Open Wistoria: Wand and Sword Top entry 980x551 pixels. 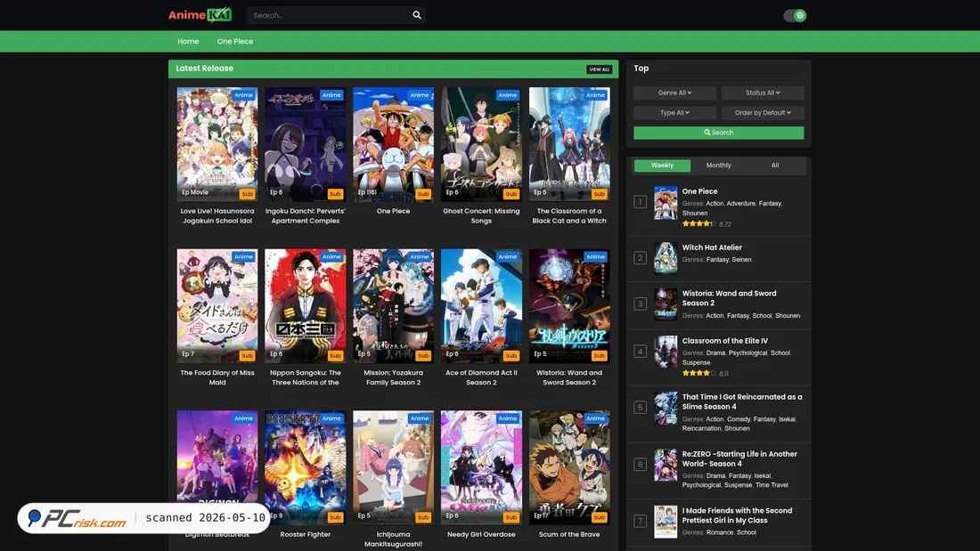[x=729, y=298]
